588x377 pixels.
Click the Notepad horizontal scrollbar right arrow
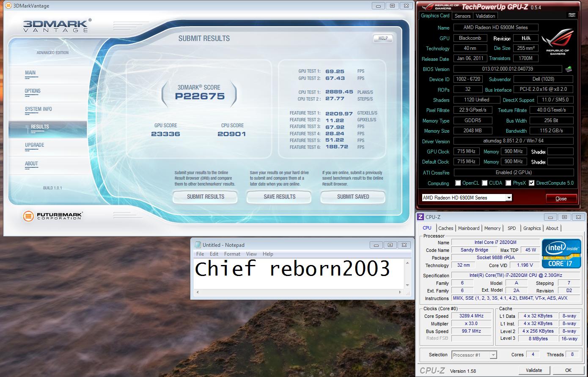point(401,292)
